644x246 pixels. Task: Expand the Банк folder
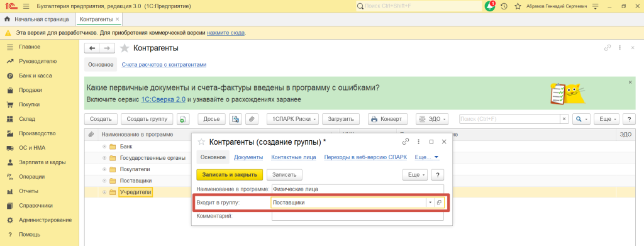pos(104,146)
